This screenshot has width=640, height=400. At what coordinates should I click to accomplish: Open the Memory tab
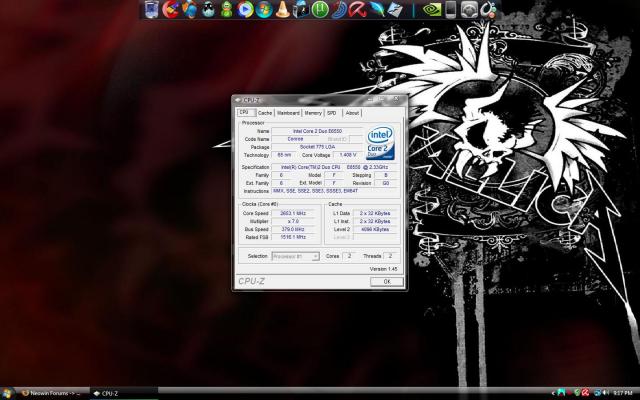(x=313, y=113)
